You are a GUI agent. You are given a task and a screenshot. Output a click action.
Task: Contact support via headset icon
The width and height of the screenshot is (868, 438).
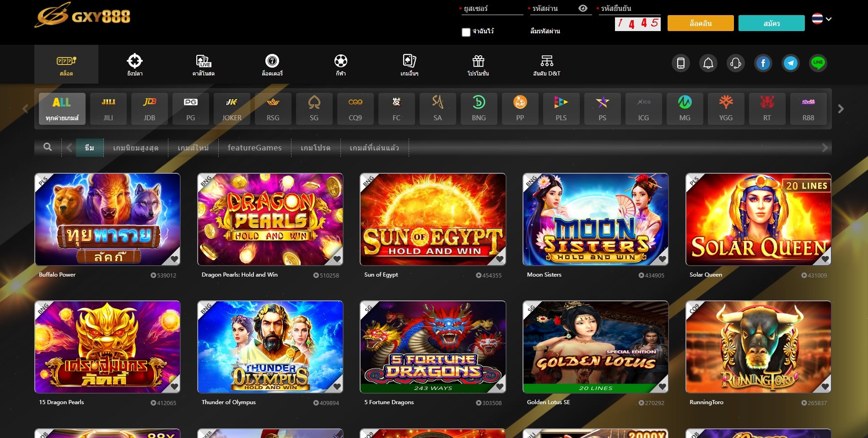pos(735,63)
